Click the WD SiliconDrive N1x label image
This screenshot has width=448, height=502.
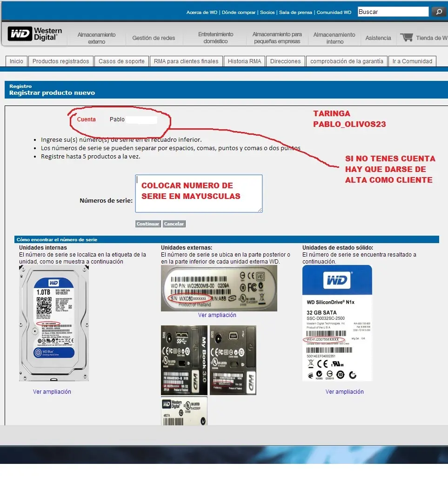[x=337, y=324]
